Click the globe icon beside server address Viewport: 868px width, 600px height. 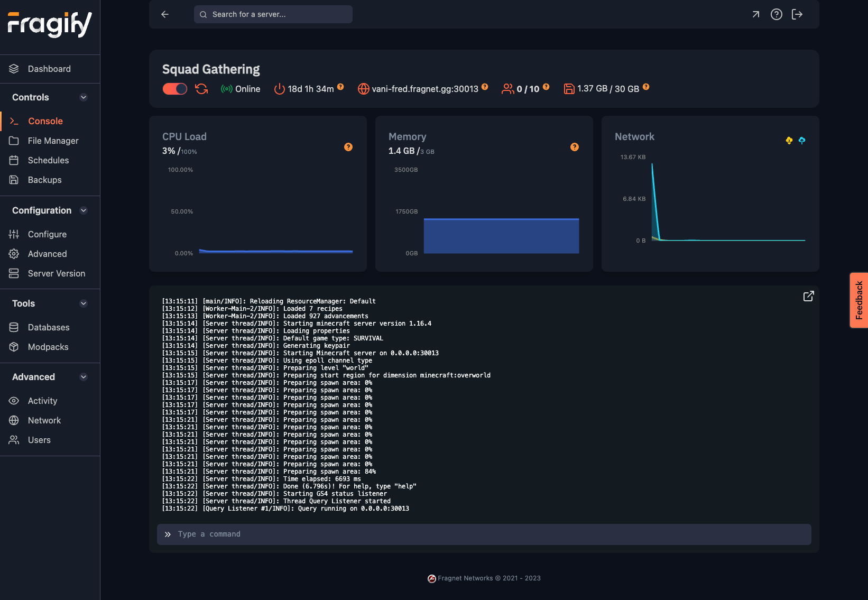[x=364, y=89]
